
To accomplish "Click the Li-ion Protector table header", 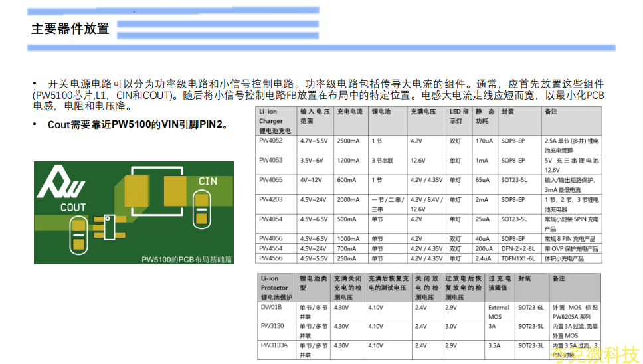I will pyautogui.click(x=275, y=288).
